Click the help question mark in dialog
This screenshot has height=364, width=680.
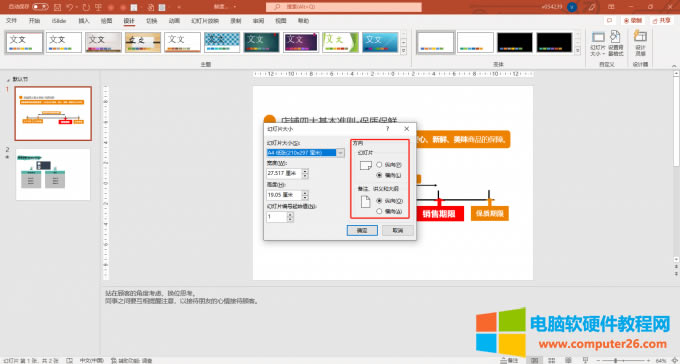point(388,129)
